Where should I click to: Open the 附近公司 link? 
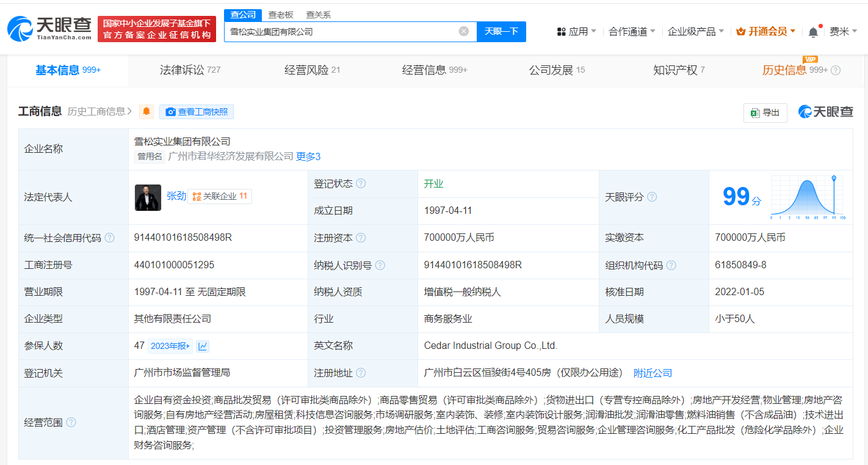(653, 373)
